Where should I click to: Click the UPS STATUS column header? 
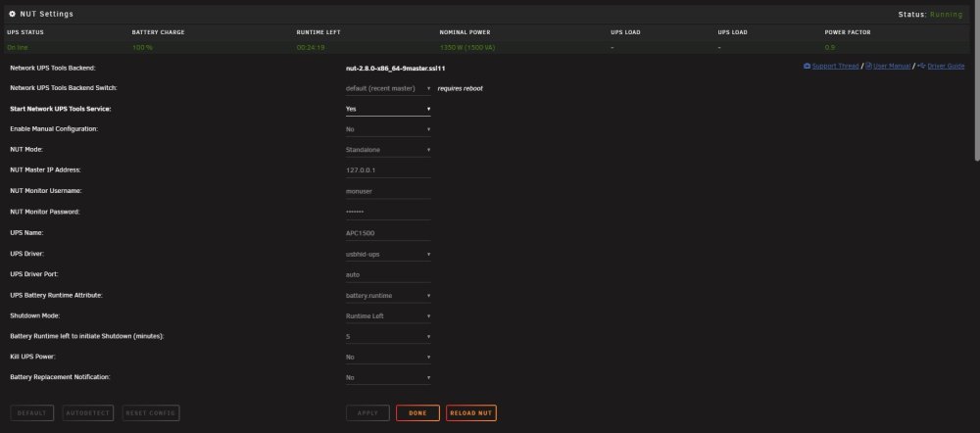click(25, 32)
